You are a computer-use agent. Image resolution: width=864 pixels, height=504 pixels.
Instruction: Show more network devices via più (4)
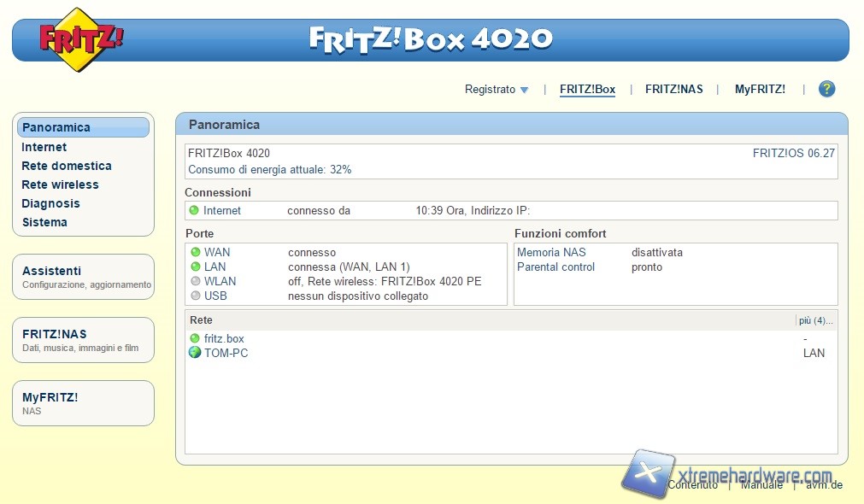click(x=815, y=320)
